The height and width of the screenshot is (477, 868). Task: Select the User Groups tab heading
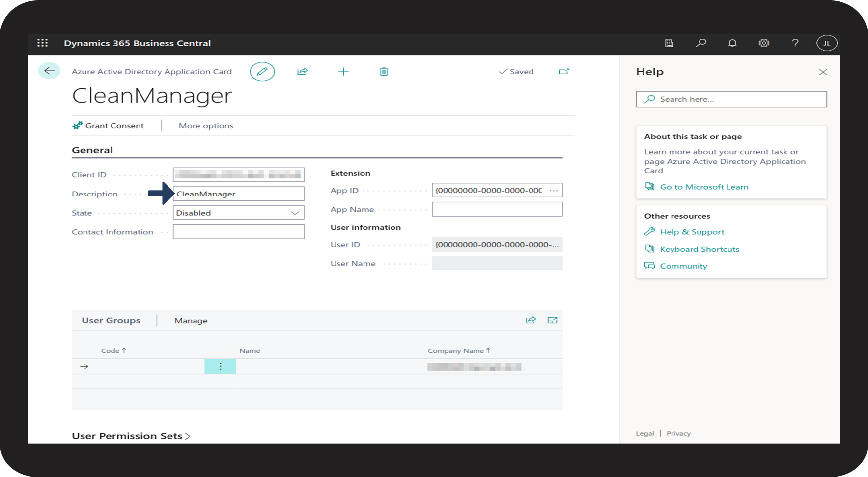(x=111, y=320)
